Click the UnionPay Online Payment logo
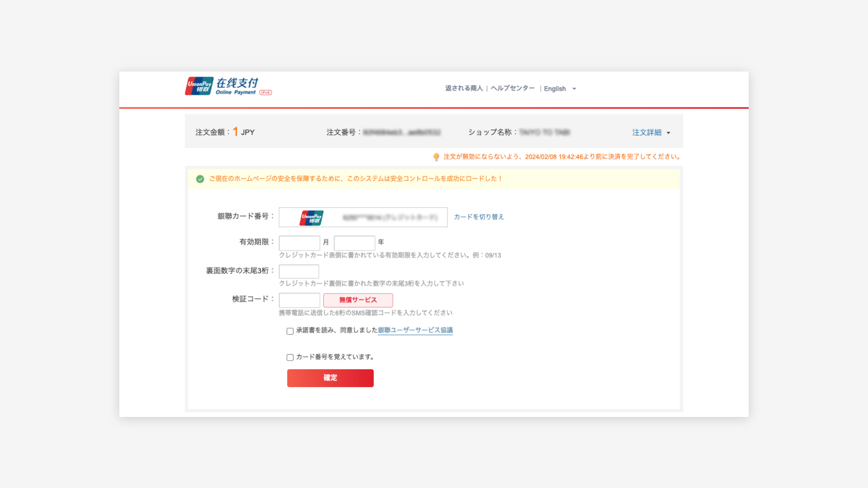 click(228, 86)
